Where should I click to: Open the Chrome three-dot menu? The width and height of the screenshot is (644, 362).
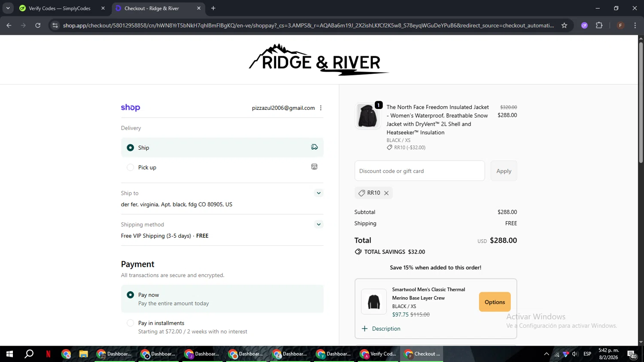coord(635,25)
